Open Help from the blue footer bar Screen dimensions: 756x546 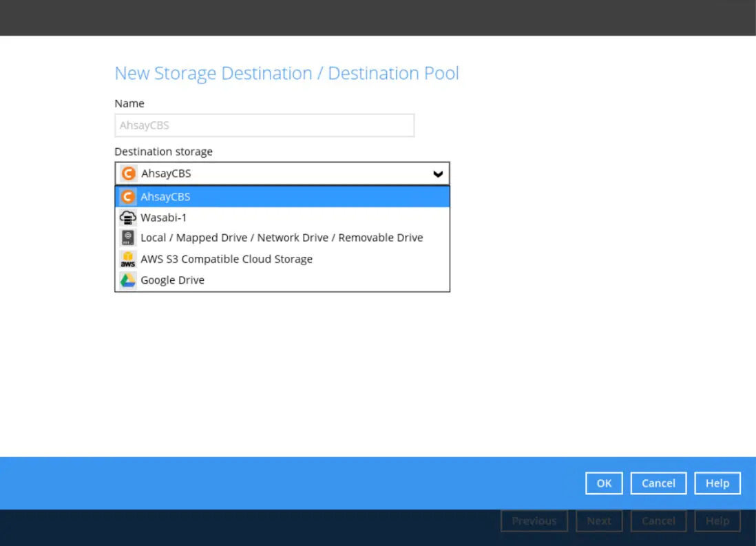717,483
